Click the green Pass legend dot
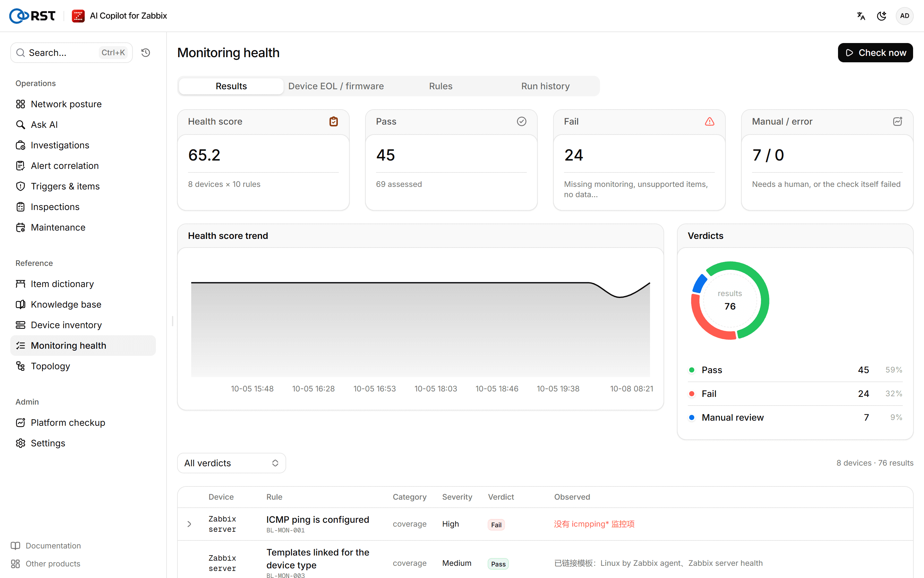Screen dimensions: 924x578 (691, 370)
